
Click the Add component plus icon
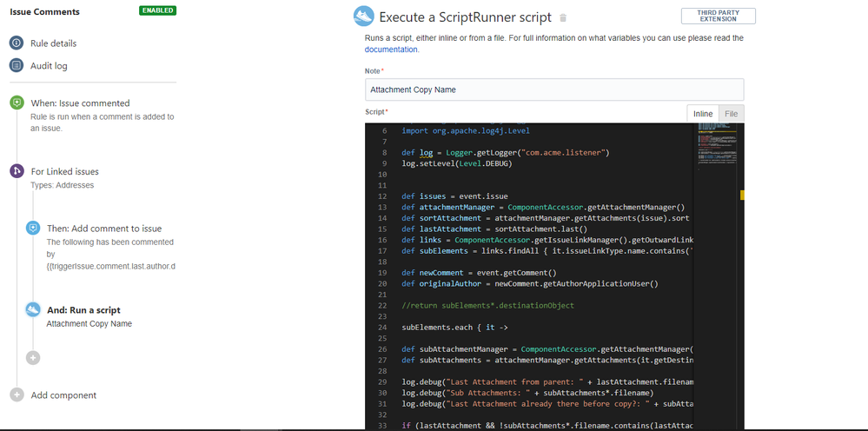(17, 395)
